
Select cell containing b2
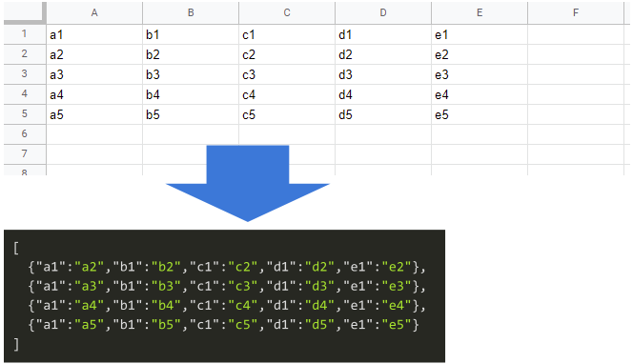click(191, 54)
